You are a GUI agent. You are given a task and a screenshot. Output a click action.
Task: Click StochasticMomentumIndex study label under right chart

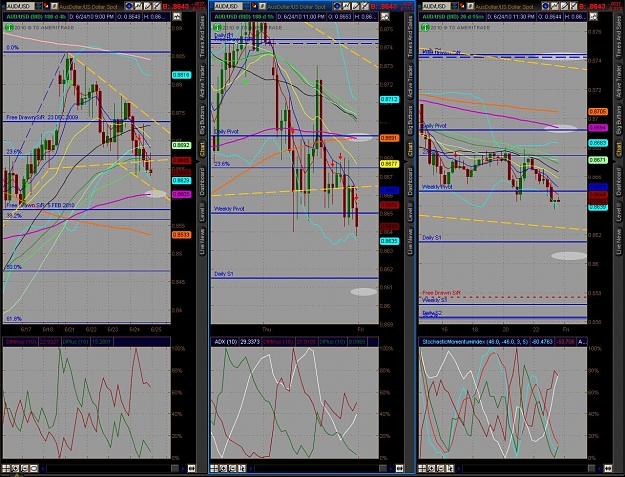click(x=475, y=342)
